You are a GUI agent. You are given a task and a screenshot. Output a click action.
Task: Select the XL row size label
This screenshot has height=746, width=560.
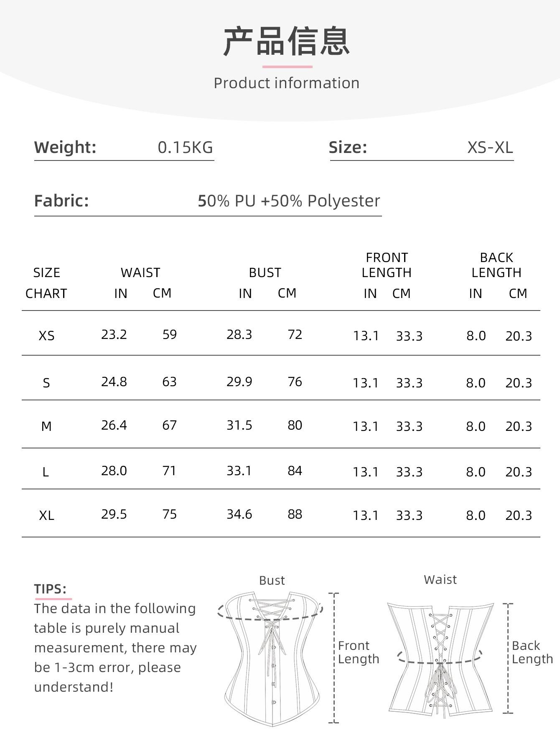coord(46,515)
